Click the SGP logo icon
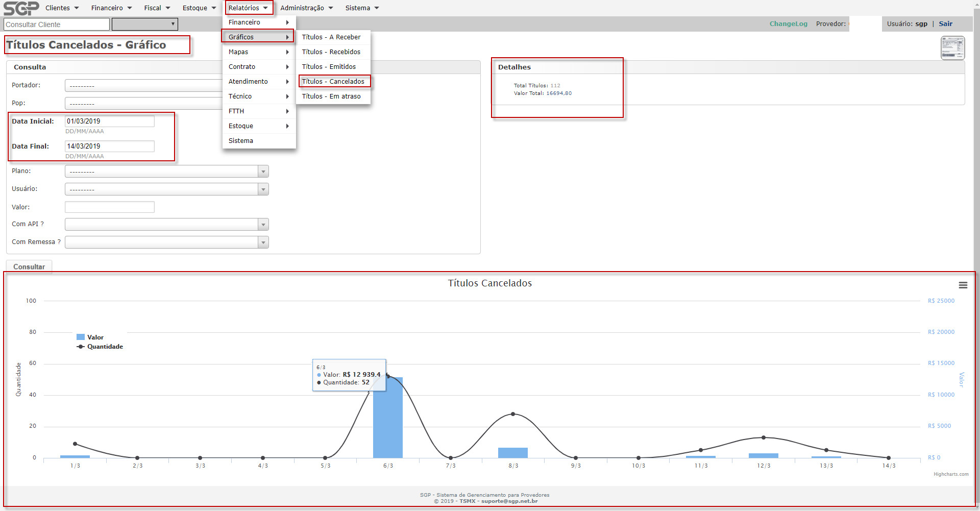The width and height of the screenshot is (980, 511). tap(21, 8)
